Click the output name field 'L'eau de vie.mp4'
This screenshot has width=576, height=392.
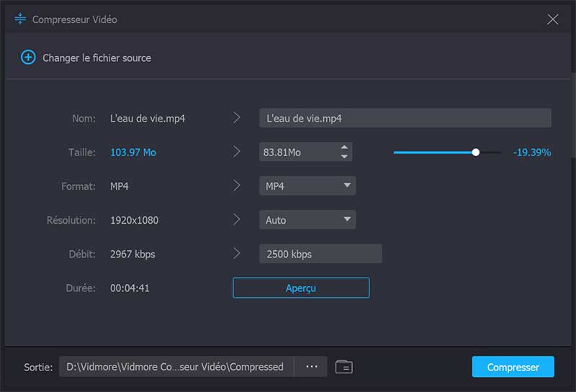click(405, 118)
